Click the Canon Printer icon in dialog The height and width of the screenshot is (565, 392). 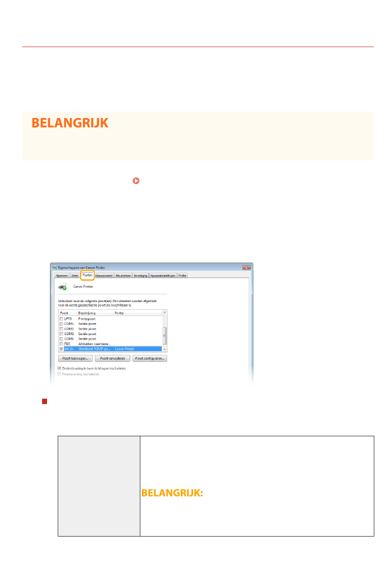(x=62, y=286)
